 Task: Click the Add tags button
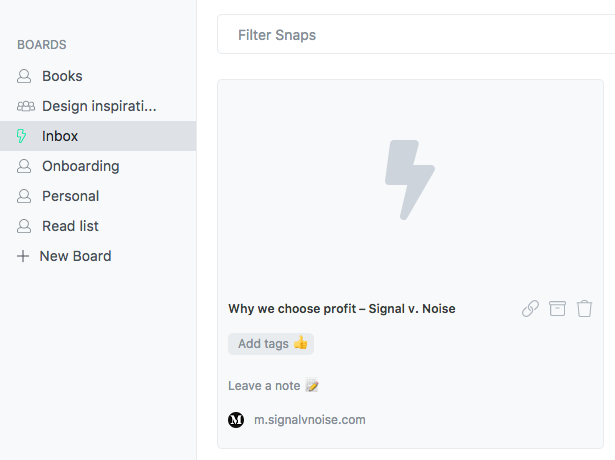[x=271, y=344]
